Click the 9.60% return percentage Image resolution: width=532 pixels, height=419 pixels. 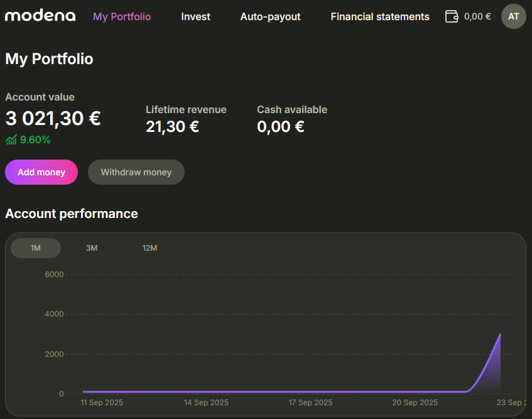coord(35,140)
